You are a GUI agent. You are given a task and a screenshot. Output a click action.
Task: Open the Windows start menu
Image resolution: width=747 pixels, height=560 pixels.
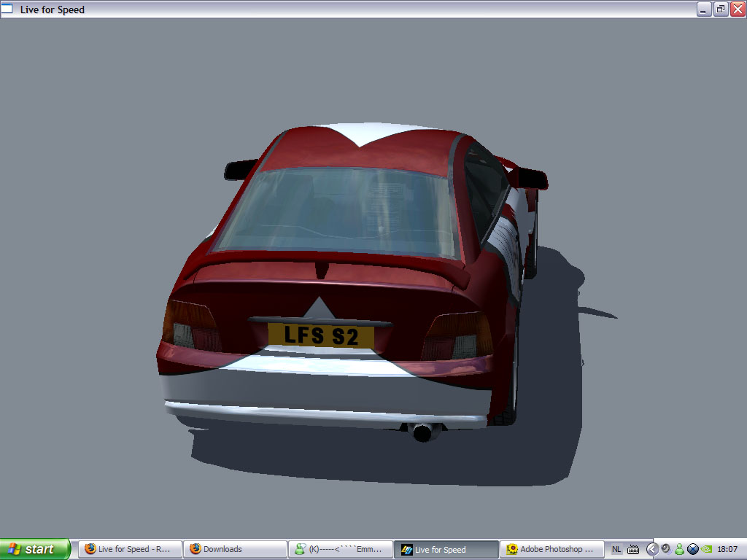[x=35, y=549]
